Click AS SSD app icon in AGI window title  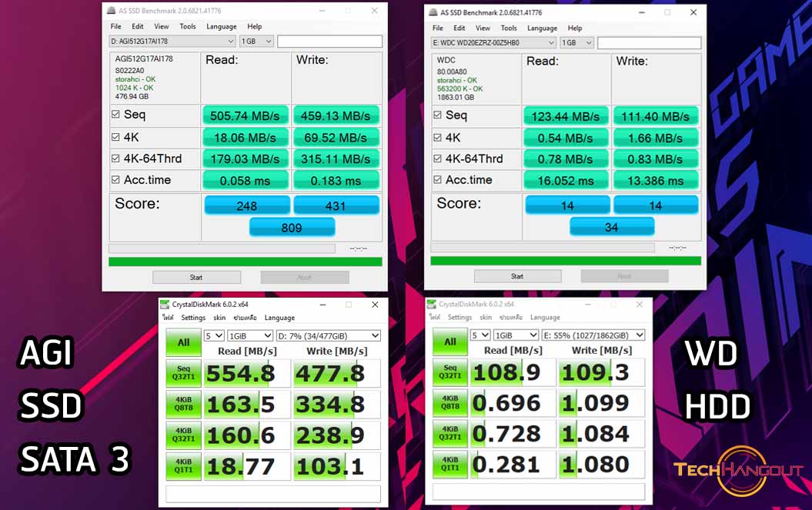coord(112,10)
